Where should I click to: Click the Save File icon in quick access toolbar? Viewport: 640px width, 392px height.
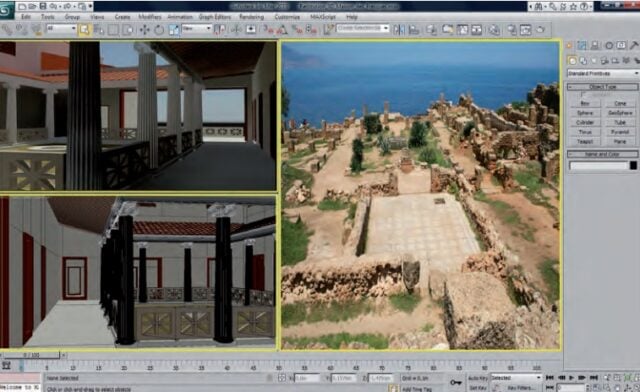click(42, 6)
